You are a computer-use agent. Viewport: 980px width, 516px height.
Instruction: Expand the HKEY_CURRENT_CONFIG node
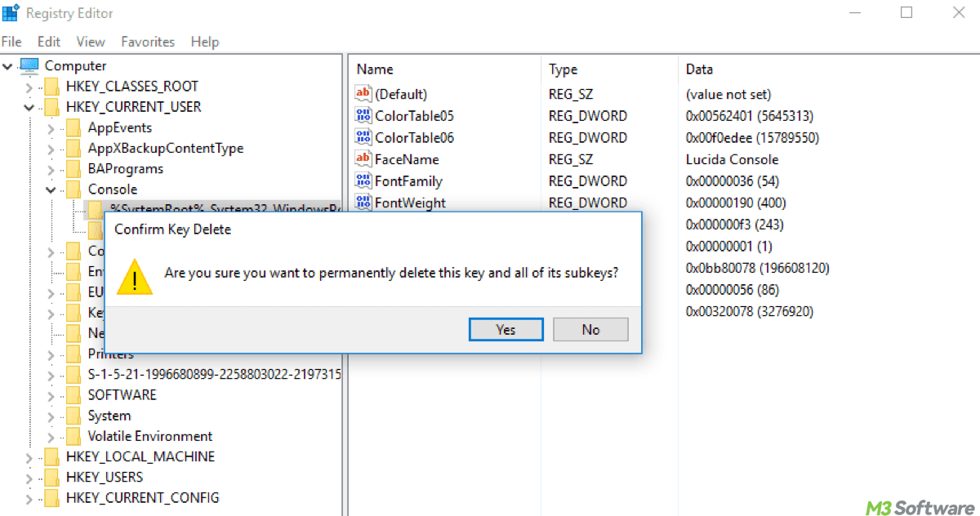coord(29,498)
